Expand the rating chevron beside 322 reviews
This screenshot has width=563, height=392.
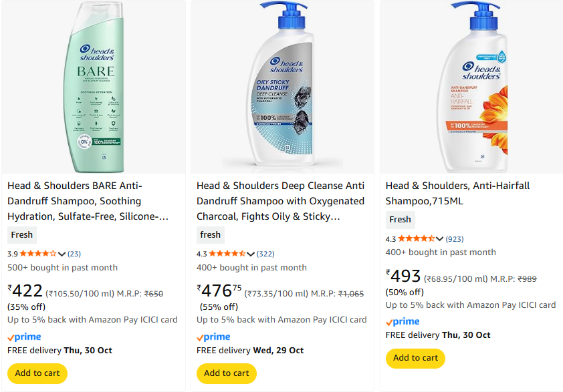point(251,254)
